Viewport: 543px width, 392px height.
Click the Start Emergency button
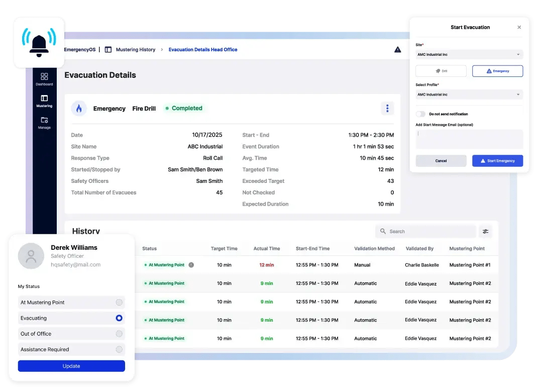[498, 161]
